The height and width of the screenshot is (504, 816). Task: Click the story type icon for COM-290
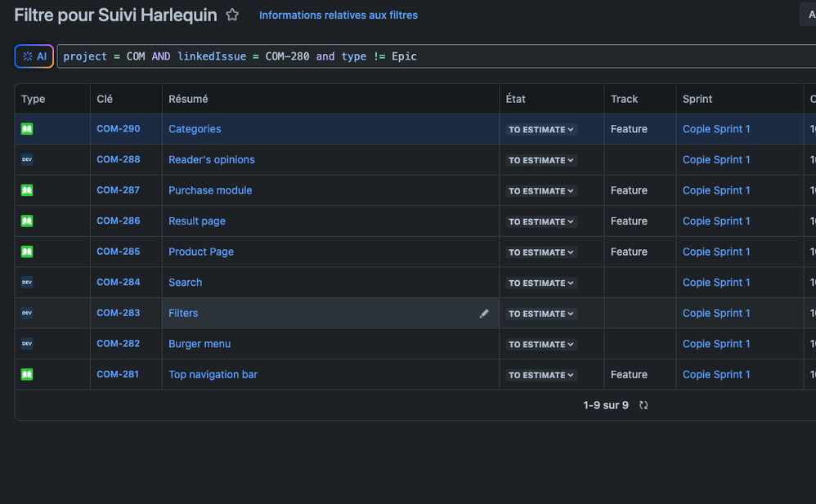(x=27, y=128)
